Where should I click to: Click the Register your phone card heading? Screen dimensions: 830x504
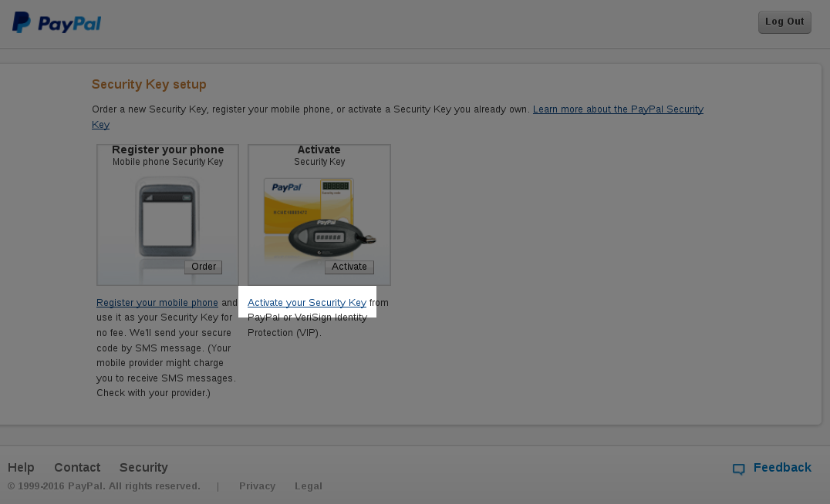168,150
